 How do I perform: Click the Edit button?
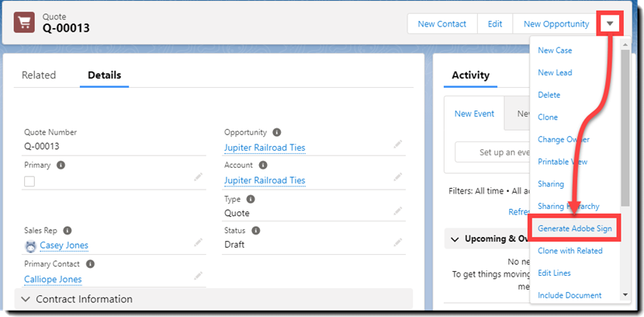pos(495,24)
